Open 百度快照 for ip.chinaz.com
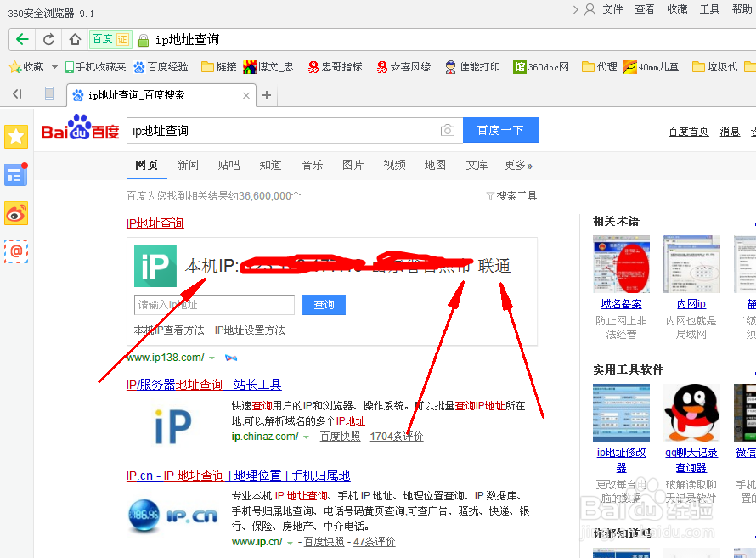The image size is (756, 558). [340, 437]
